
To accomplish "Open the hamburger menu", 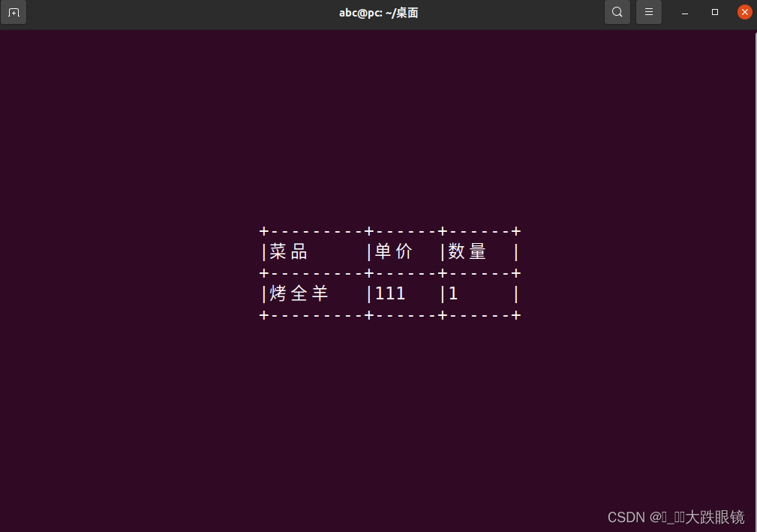I will [648, 12].
